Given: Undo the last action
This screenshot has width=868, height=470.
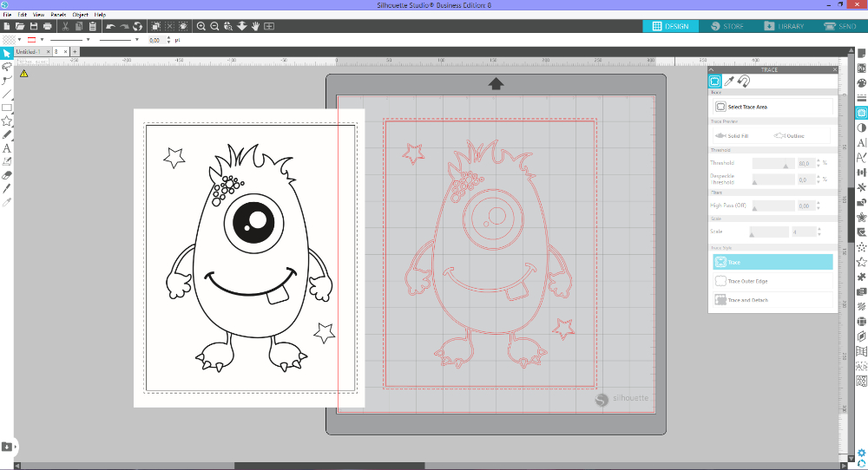Looking at the screenshot, I should (x=111, y=26).
